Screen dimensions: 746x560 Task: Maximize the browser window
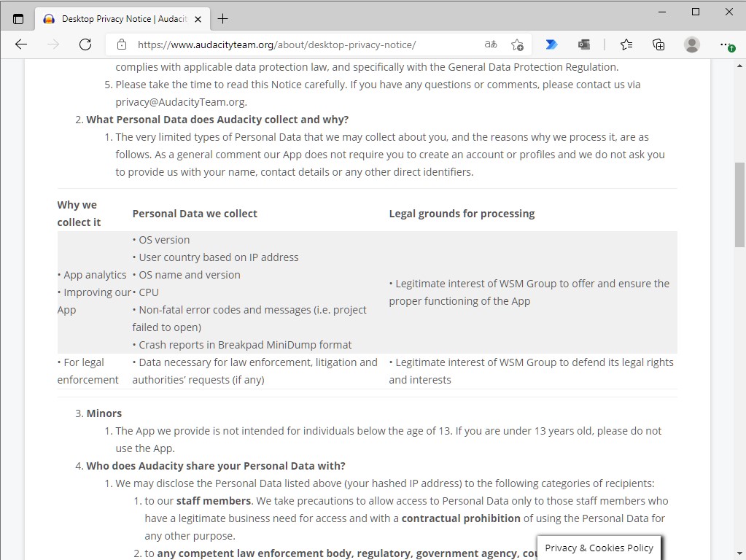696,12
